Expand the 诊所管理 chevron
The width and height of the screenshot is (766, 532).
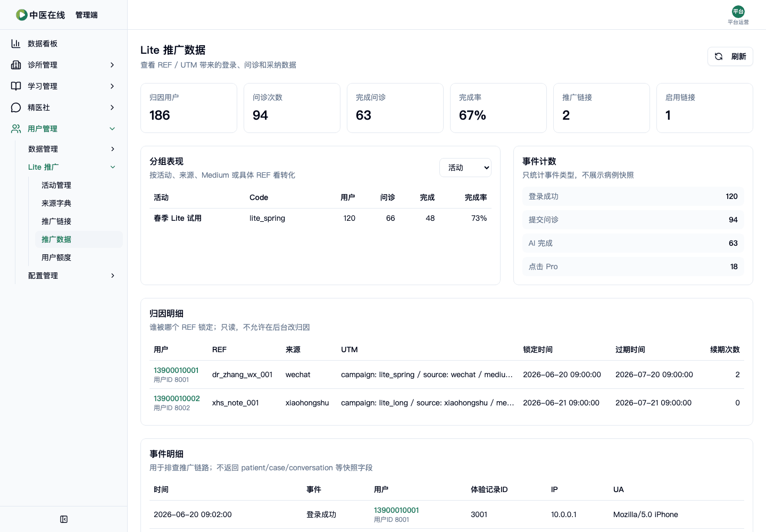coord(112,65)
